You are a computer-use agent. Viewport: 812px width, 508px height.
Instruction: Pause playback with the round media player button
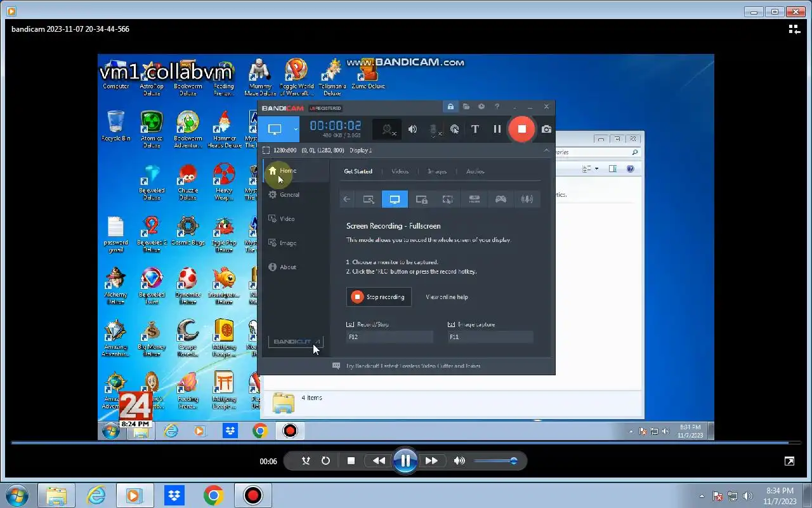coord(405,461)
